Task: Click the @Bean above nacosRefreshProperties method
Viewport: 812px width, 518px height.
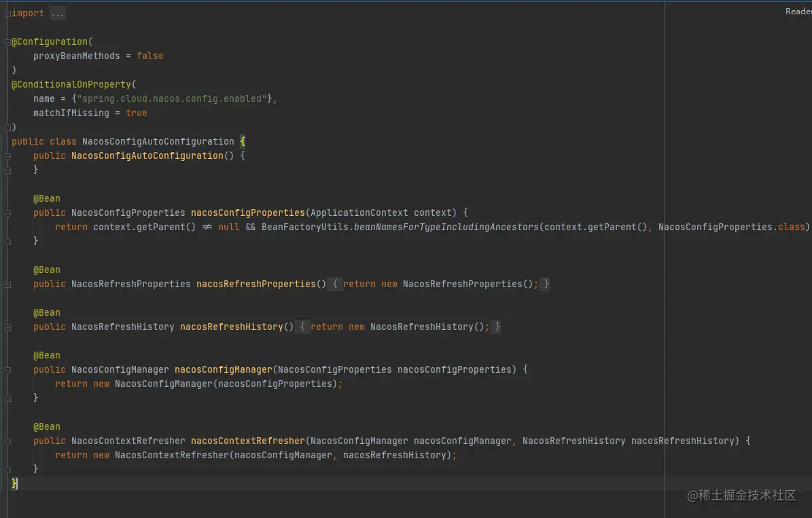Action: click(47, 270)
